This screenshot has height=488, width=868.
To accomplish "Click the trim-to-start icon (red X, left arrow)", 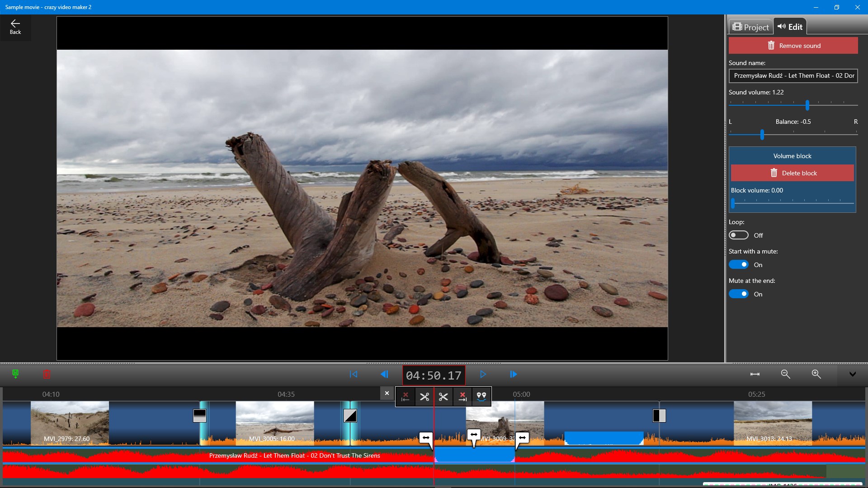I will point(406,397).
